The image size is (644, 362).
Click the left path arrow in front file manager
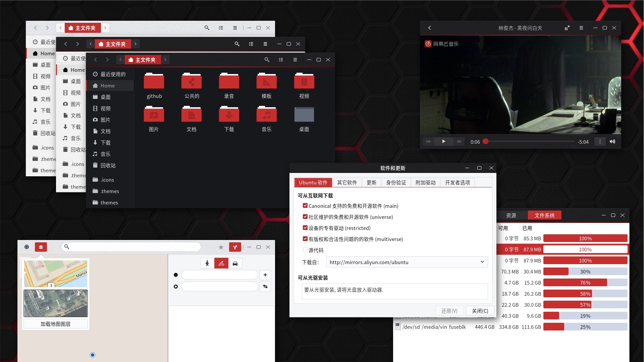120,60
